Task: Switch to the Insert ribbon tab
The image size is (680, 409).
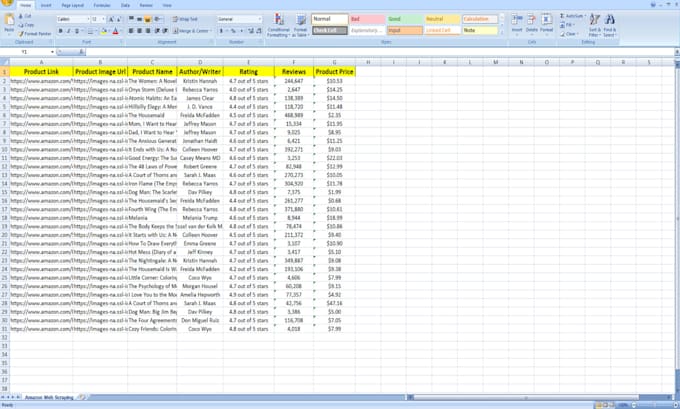Action: (46, 5)
